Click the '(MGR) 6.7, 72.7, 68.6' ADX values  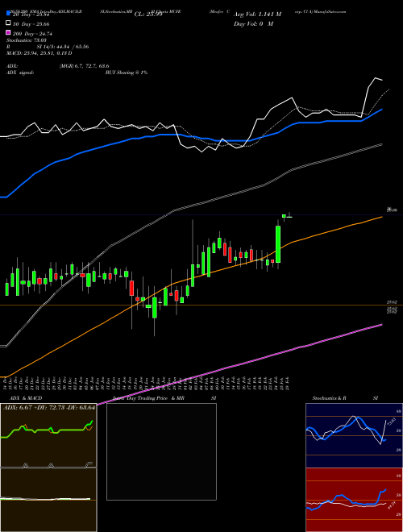pos(84,66)
